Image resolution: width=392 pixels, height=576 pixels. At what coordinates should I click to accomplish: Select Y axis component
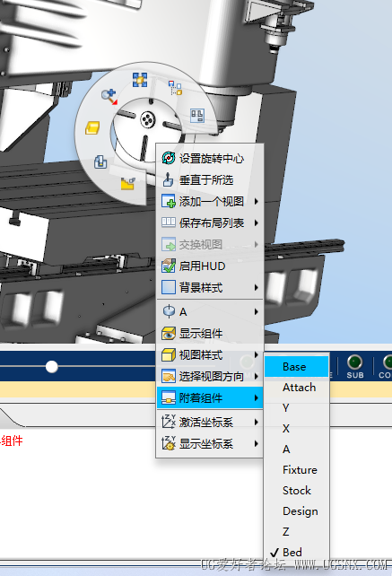click(297, 407)
